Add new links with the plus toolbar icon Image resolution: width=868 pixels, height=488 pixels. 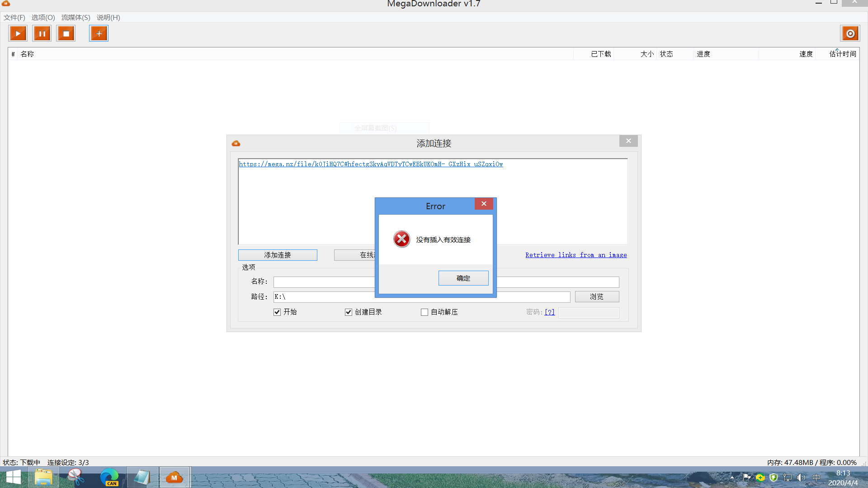click(x=99, y=33)
